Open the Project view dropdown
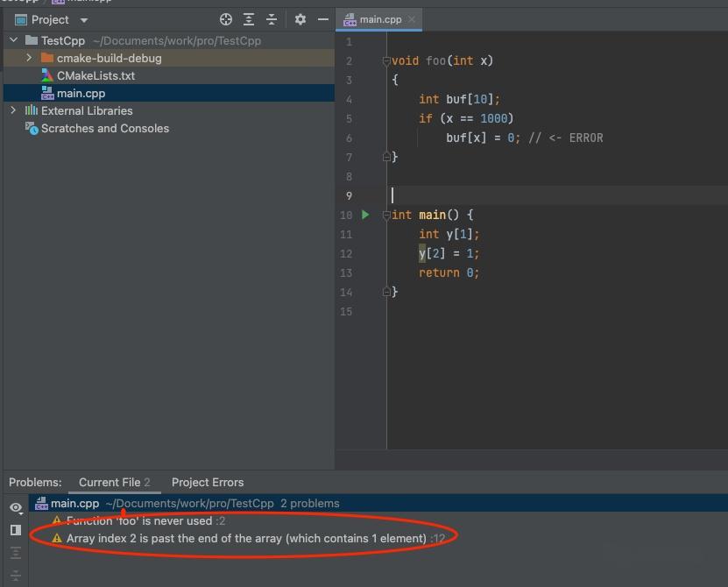The image size is (728, 587). [x=84, y=20]
